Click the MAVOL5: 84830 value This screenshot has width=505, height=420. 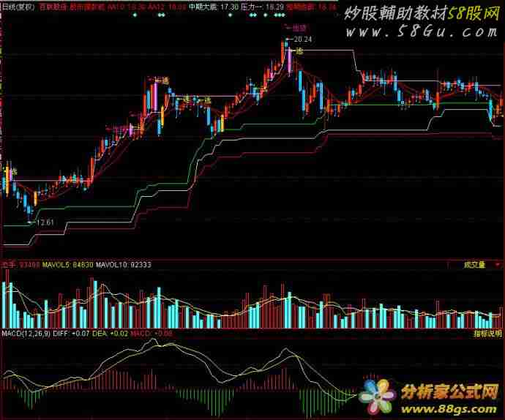[x=68, y=265]
